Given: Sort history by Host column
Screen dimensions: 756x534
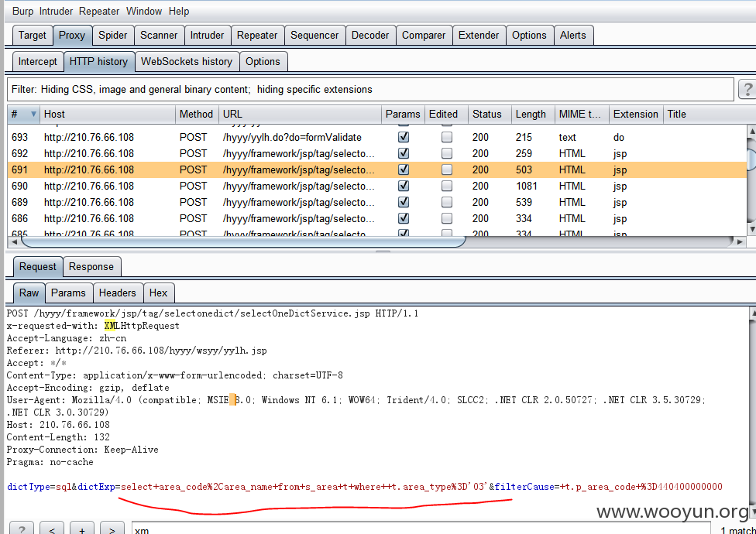Looking at the screenshot, I should [x=107, y=114].
